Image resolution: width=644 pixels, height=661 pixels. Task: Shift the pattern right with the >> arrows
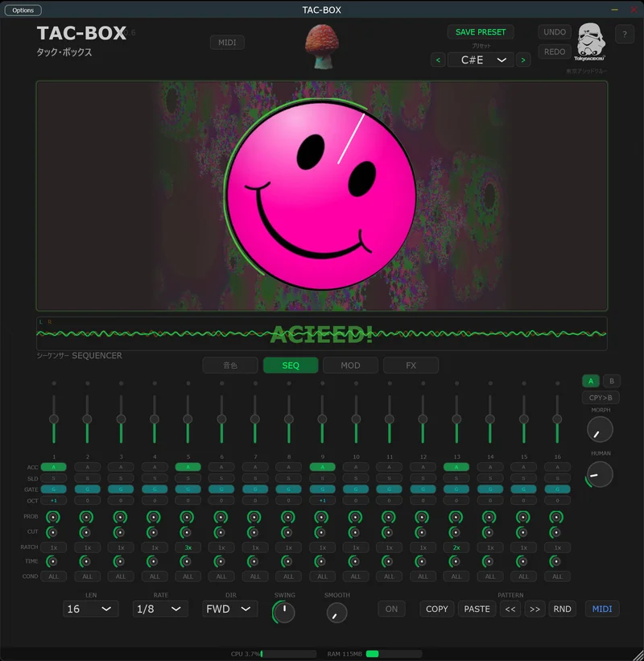535,609
